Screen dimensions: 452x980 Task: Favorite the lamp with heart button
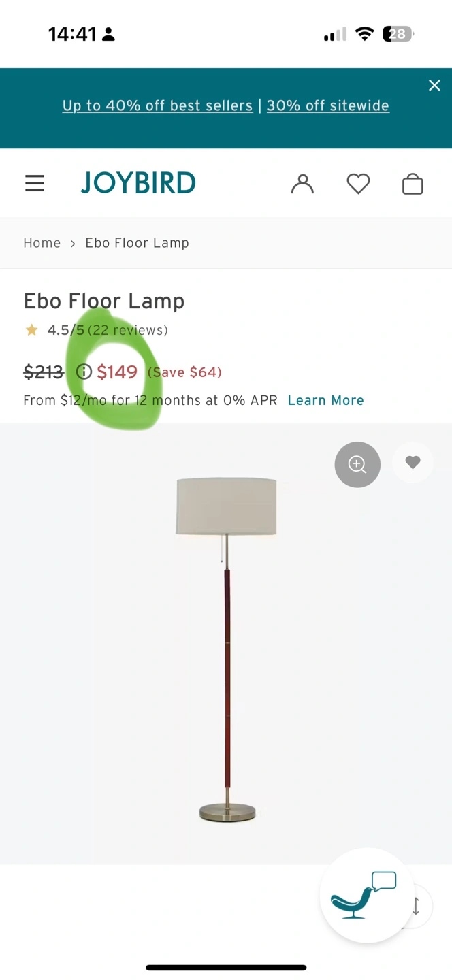pyautogui.click(x=413, y=463)
